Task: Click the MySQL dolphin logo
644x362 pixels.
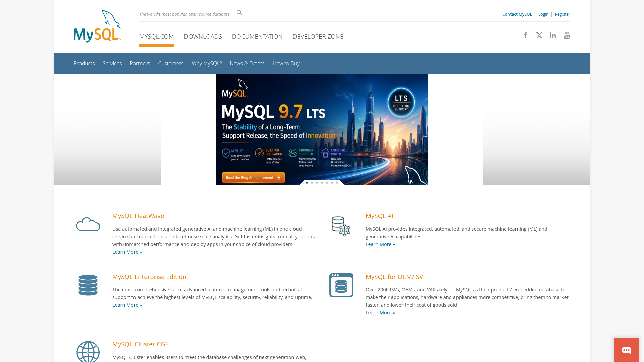Action: (x=98, y=26)
